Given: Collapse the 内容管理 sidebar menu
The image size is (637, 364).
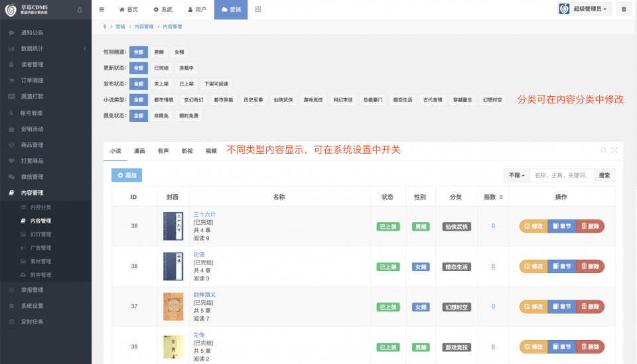Looking at the screenshot, I should [x=32, y=192].
